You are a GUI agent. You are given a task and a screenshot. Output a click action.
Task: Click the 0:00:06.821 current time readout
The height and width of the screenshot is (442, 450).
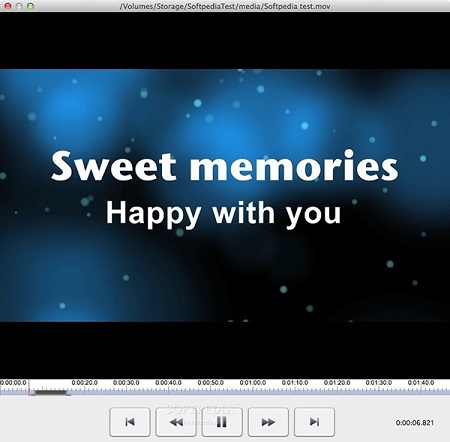pos(415,423)
